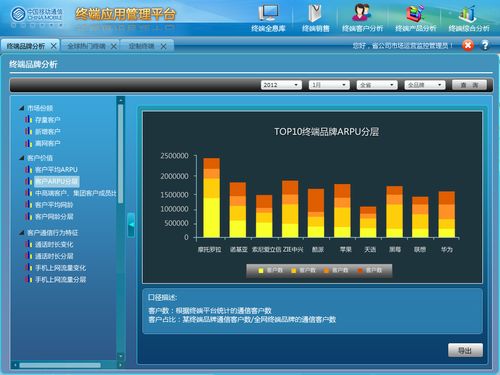
Task: Click the 查询 query button
Action: (x=469, y=85)
